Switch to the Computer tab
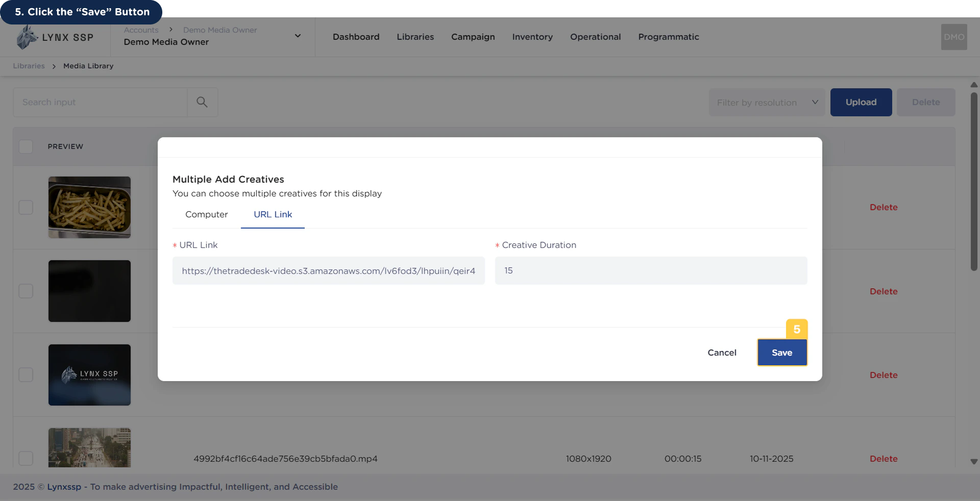 click(x=206, y=214)
